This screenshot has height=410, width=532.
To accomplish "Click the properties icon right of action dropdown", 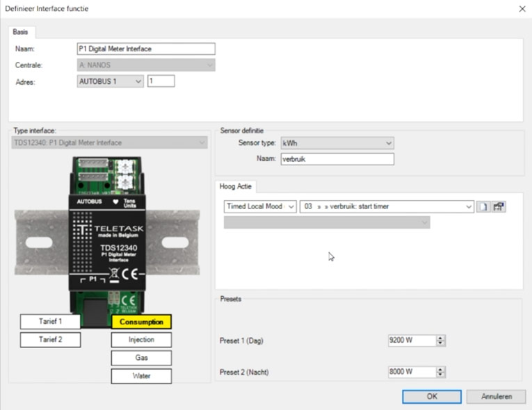I will (x=499, y=207).
